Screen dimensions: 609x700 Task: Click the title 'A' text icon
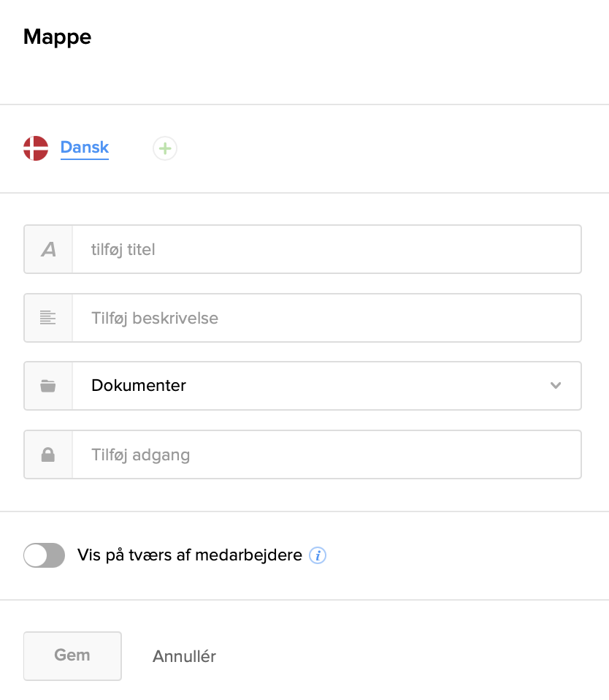click(x=48, y=250)
